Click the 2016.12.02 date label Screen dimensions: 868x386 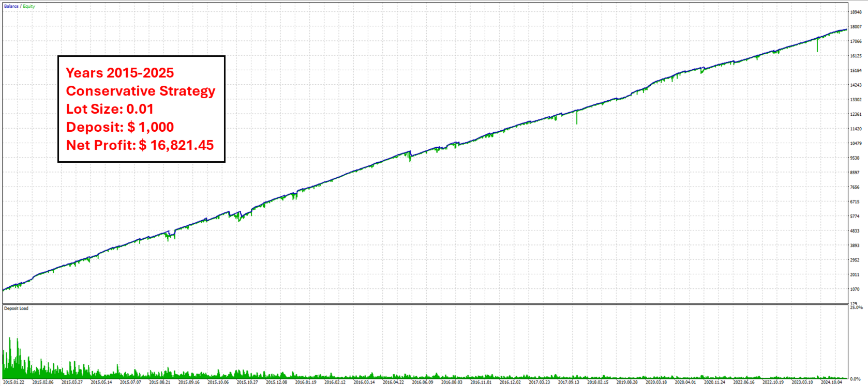tap(511, 382)
